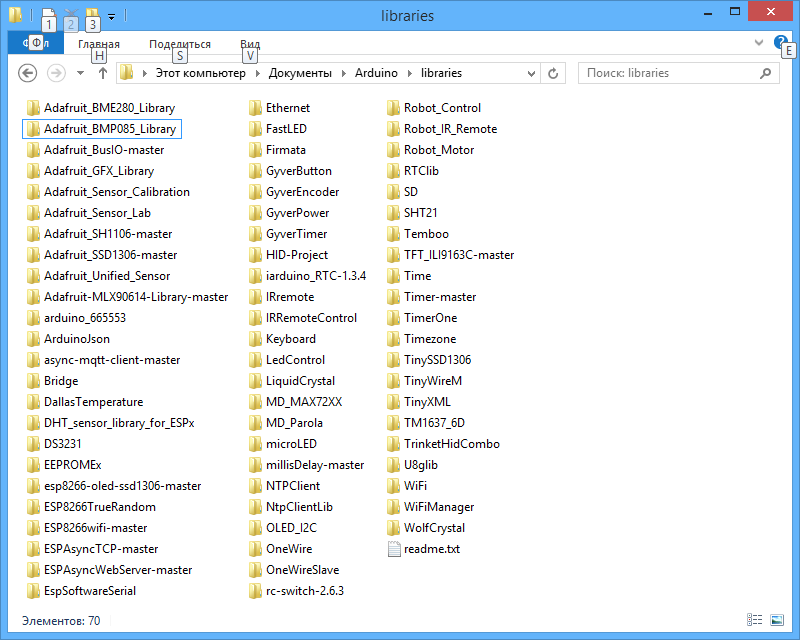Go up one folder level
Viewport: 800px width, 640px height.
coord(102,73)
